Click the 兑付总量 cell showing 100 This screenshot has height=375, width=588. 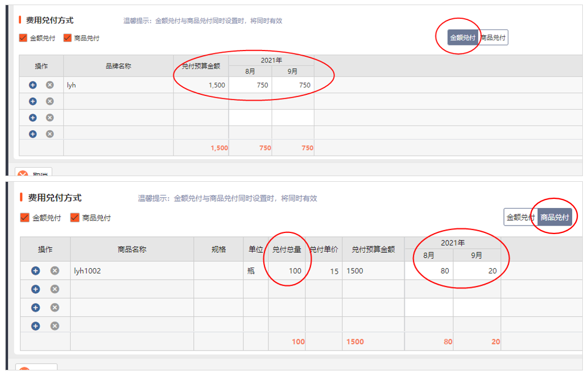[287, 271]
